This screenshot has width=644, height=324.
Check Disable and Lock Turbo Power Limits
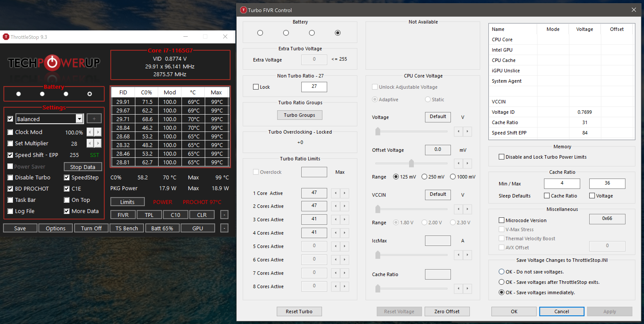click(501, 157)
